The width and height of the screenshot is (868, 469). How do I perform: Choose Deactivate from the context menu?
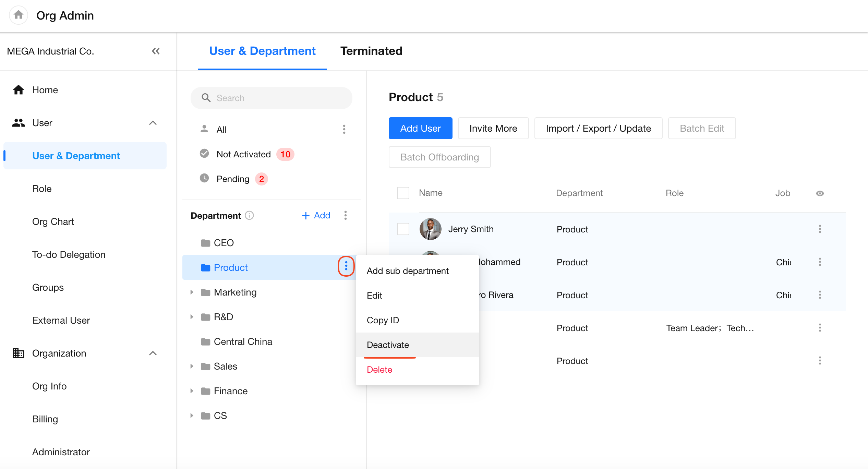[x=388, y=345]
